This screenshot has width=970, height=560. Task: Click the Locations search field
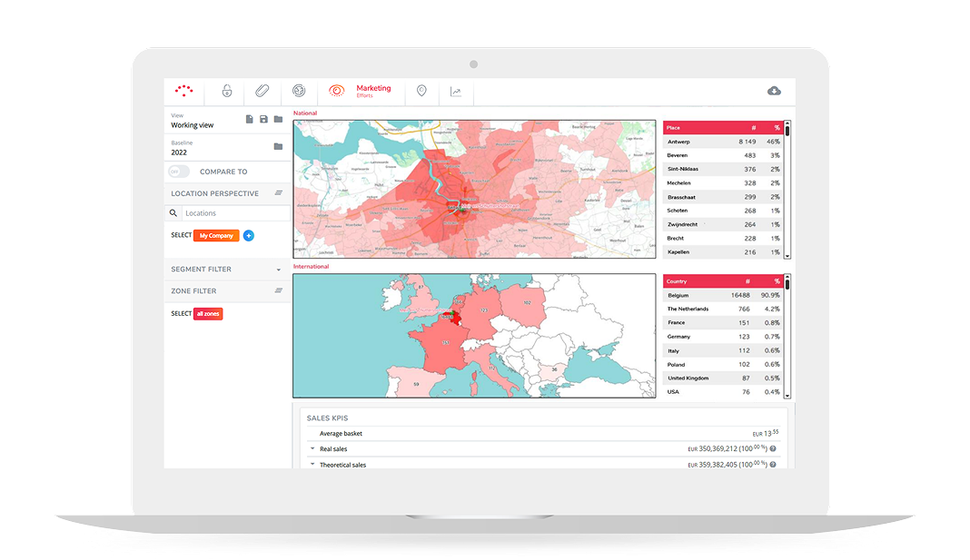[235, 213]
